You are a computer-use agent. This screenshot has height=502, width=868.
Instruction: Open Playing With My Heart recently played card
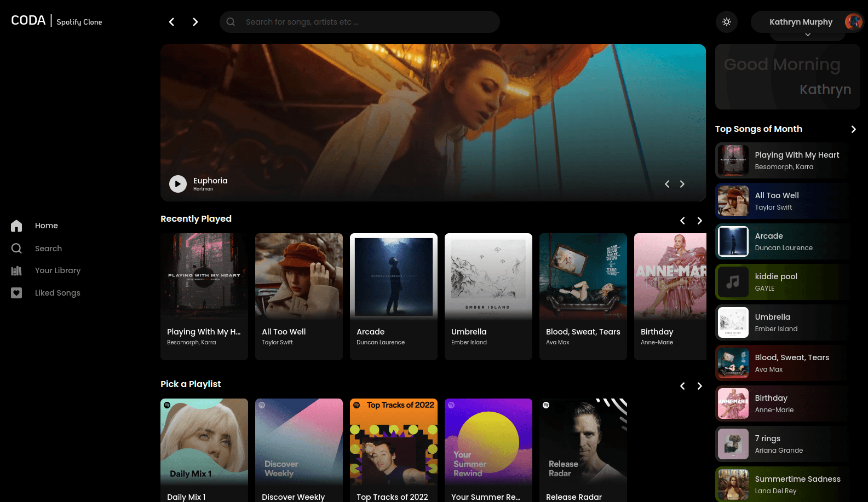coord(204,297)
